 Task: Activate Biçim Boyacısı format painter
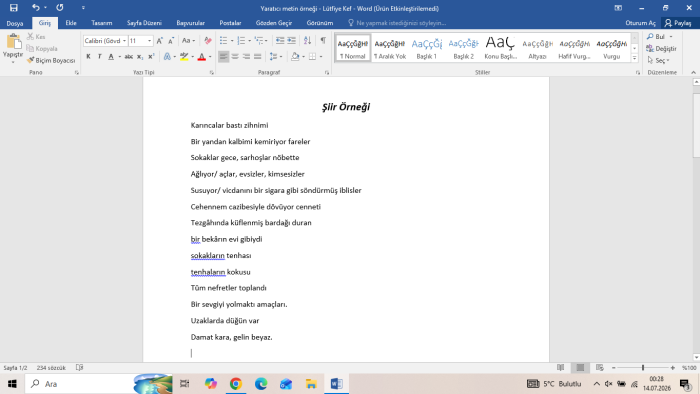(x=51, y=60)
